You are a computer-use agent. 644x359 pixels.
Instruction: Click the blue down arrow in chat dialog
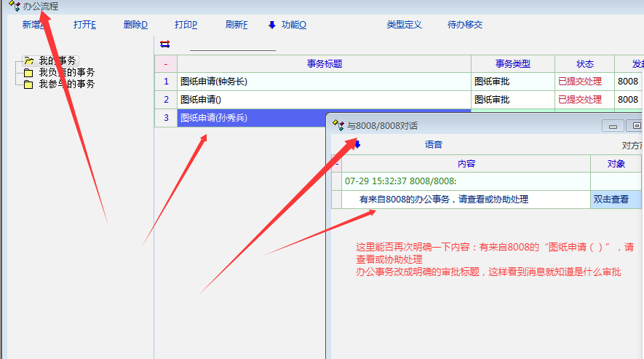pos(357,145)
